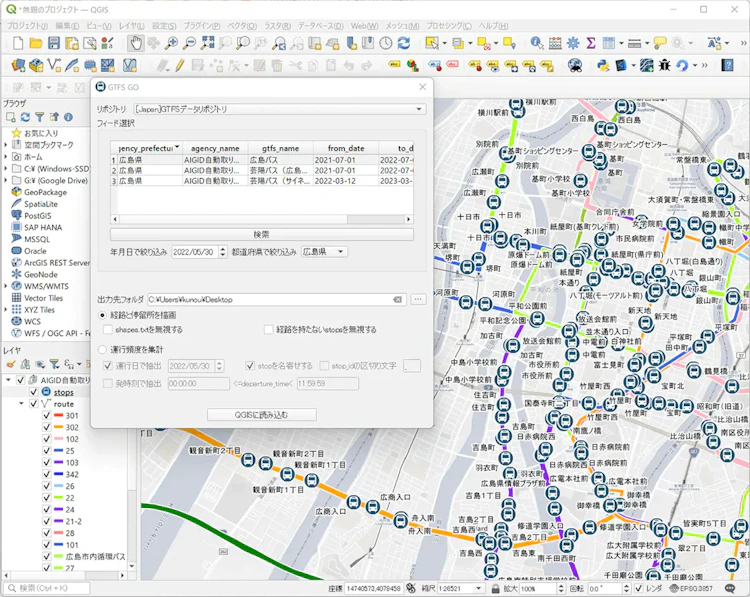750x597 pixels.
Task: Toggle route category 301 checkbox
Action: point(46,416)
